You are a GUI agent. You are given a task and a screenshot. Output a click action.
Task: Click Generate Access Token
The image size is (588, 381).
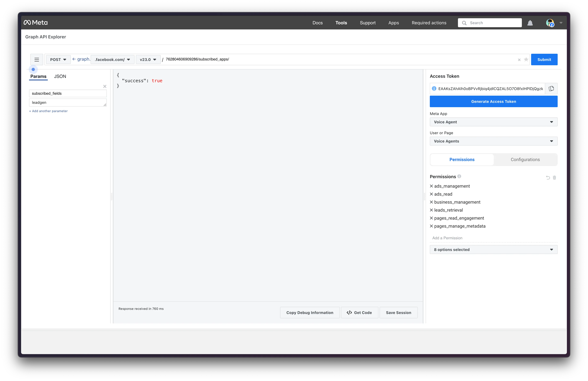(493, 102)
